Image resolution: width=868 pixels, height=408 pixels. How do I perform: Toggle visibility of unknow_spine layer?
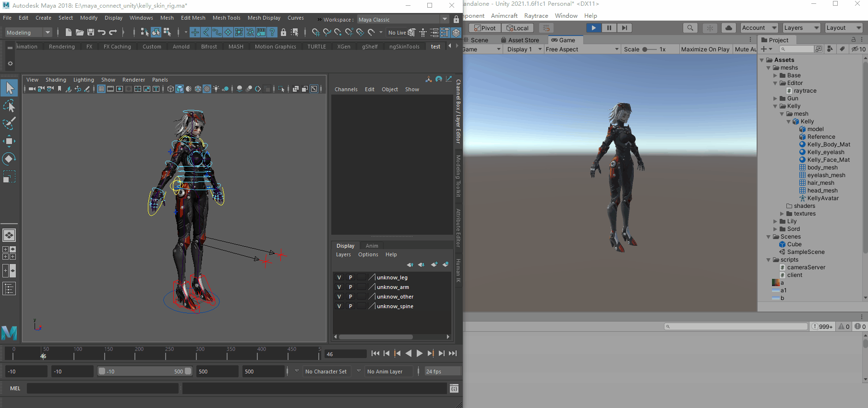click(x=339, y=306)
